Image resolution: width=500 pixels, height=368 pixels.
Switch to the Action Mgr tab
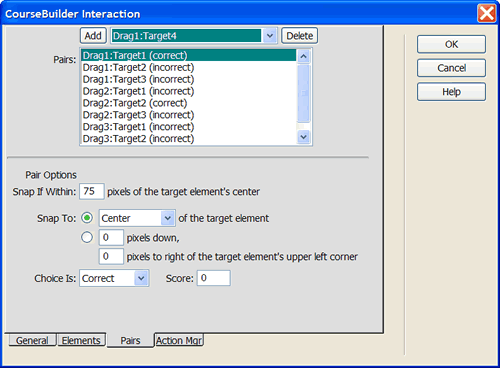pyautogui.click(x=179, y=340)
